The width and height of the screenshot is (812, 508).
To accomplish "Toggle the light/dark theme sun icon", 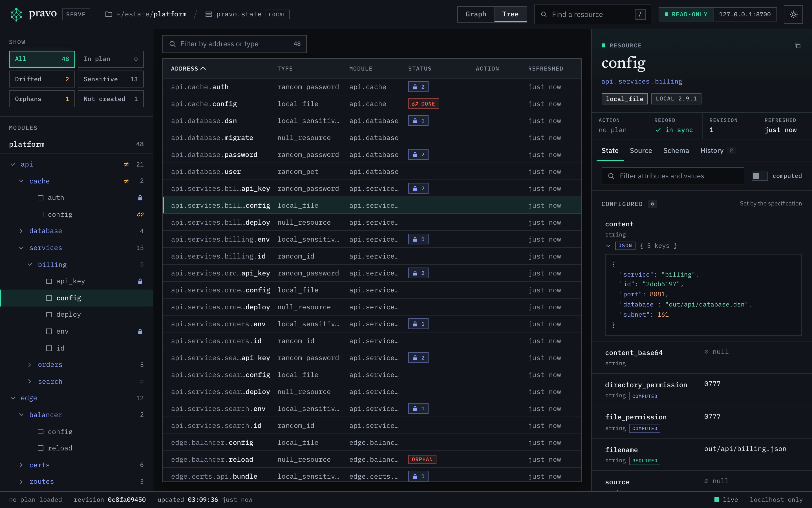I will (793, 14).
